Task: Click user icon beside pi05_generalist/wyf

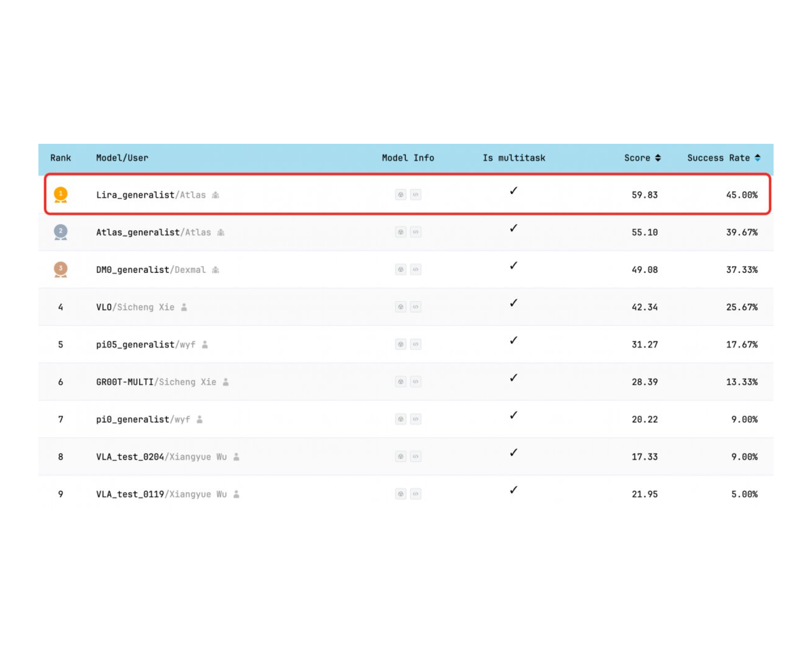Action: point(205,344)
